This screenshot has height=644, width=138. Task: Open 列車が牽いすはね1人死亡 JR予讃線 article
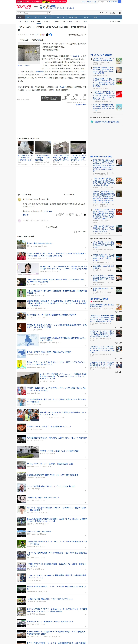point(59,451)
